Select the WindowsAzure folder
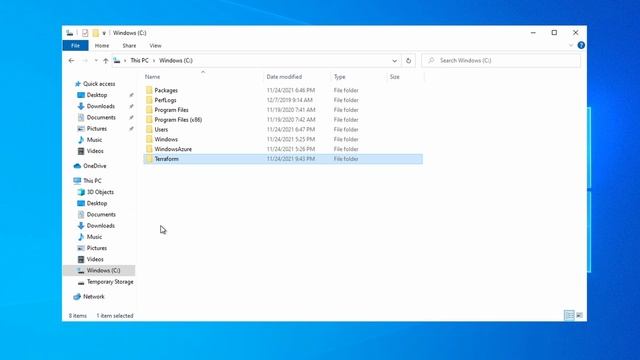This screenshot has height=360, width=640. [173, 149]
